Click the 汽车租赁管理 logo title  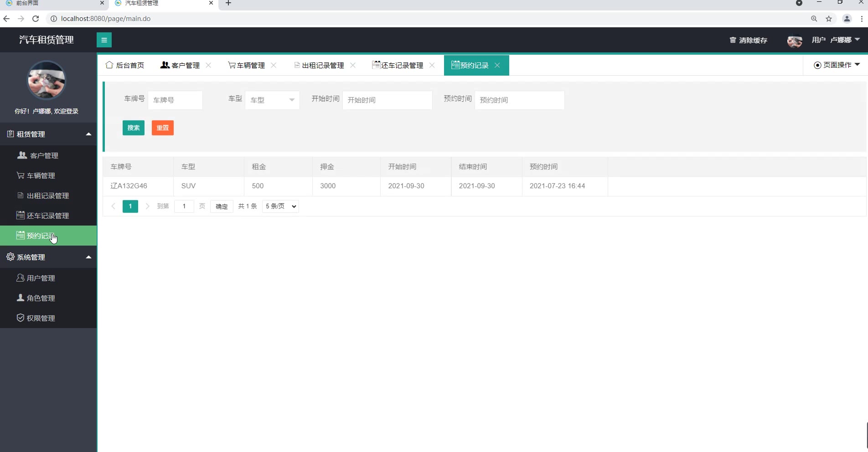pyautogui.click(x=46, y=40)
